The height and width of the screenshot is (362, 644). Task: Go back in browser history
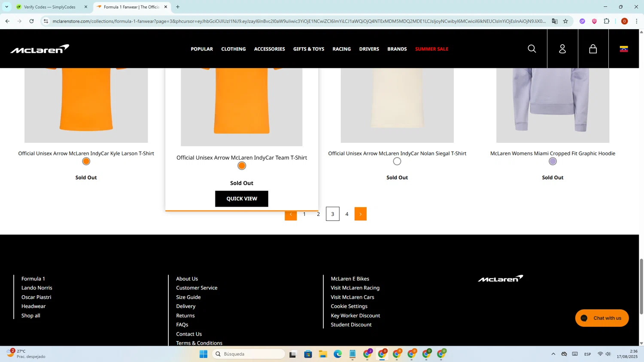[7, 21]
